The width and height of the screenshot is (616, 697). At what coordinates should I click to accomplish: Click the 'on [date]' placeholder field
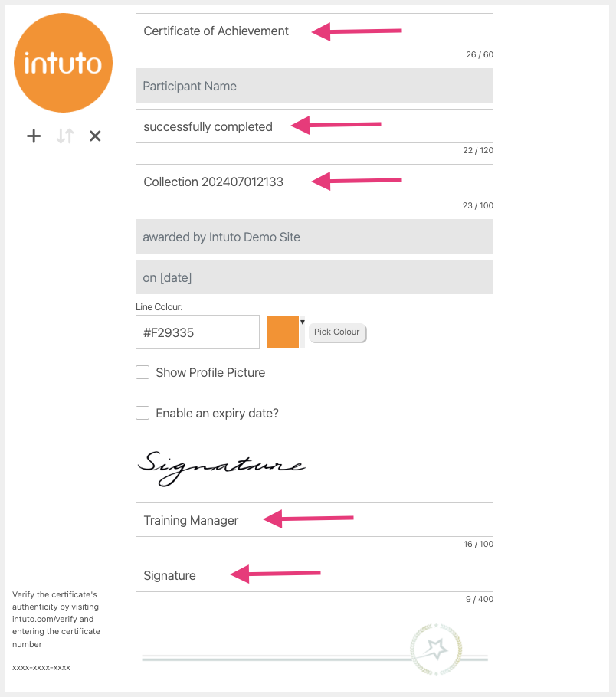(313, 277)
